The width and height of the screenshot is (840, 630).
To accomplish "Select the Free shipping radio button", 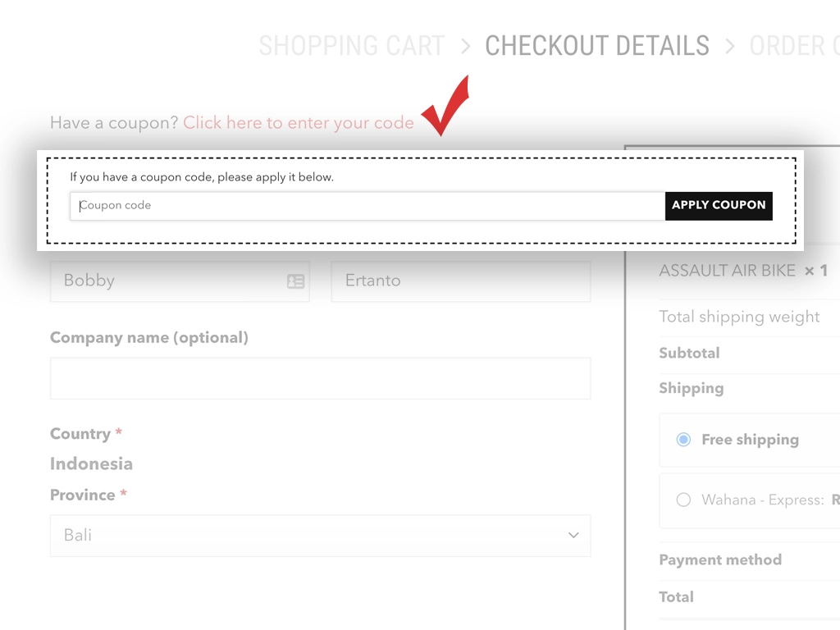I will [683, 440].
